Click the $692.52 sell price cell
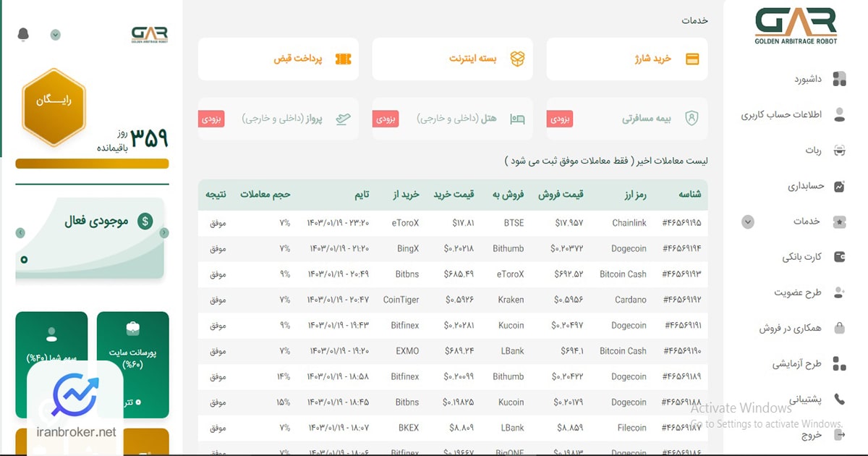Image resolution: width=868 pixels, height=456 pixels. pyautogui.click(x=569, y=274)
